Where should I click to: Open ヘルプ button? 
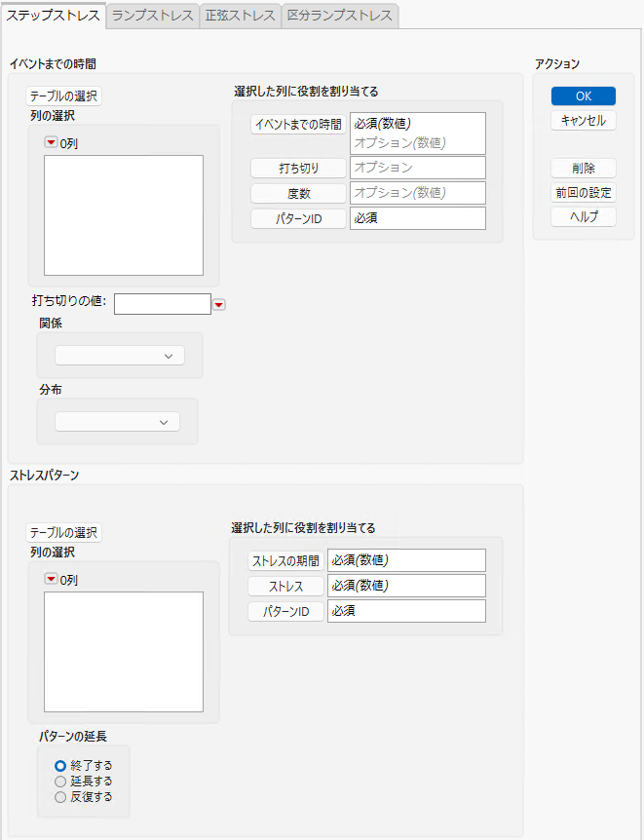(584, 217)
